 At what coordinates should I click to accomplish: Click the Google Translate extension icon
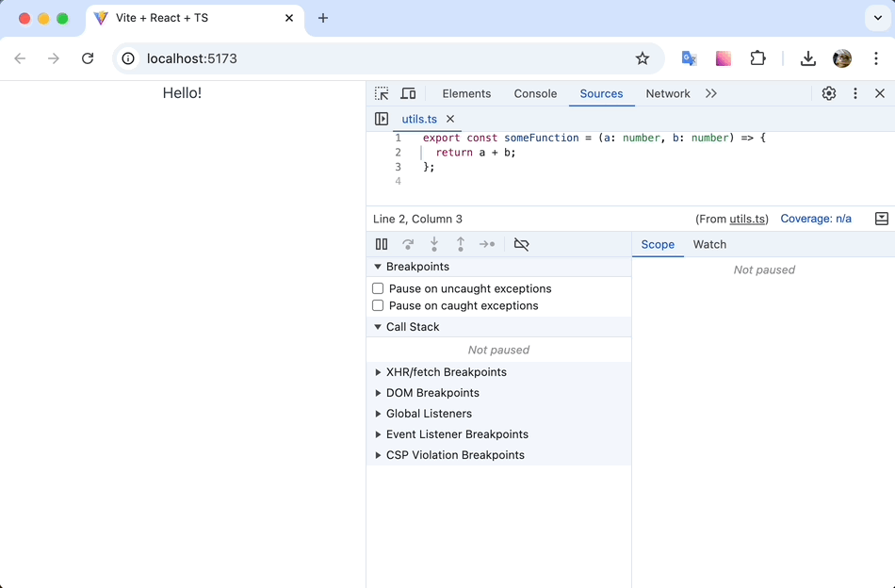(x=689, y=58)
